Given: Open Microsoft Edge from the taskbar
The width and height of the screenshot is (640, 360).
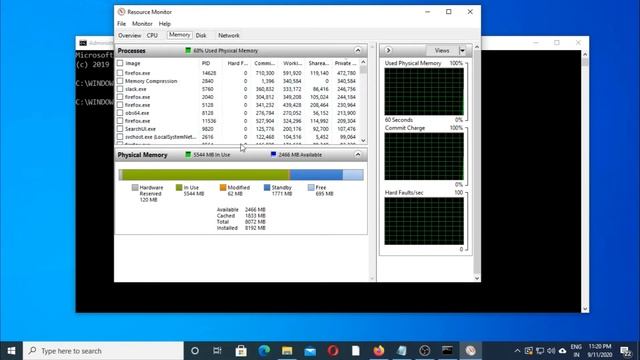Looking at the screenshot, I should (264, 351).
